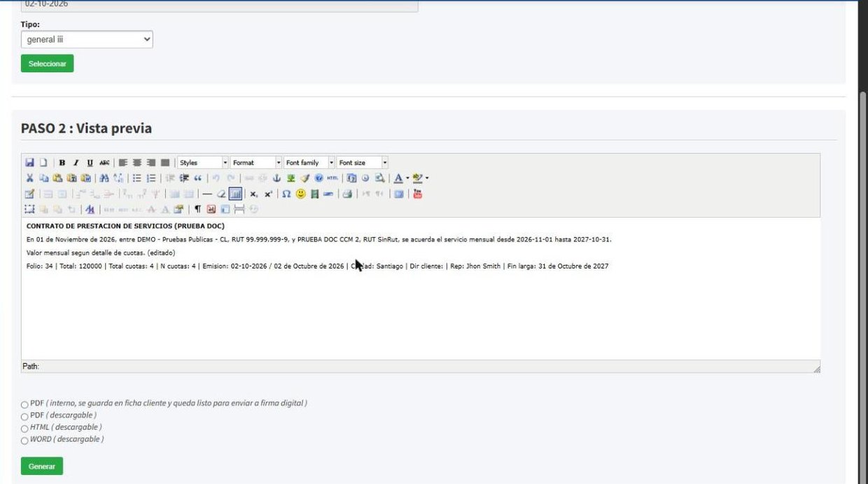Toggle visible paragraph characters (pilcrow icon)
Screen dimensions: 868x484
(197, 209)
